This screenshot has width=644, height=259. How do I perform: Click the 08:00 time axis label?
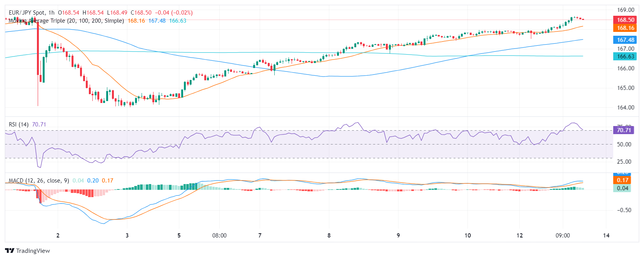(x=219, y=236)
